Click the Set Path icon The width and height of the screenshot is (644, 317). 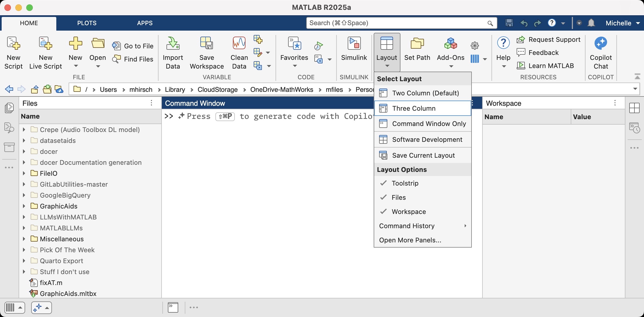pyautogui.click(x=417, y=44)
